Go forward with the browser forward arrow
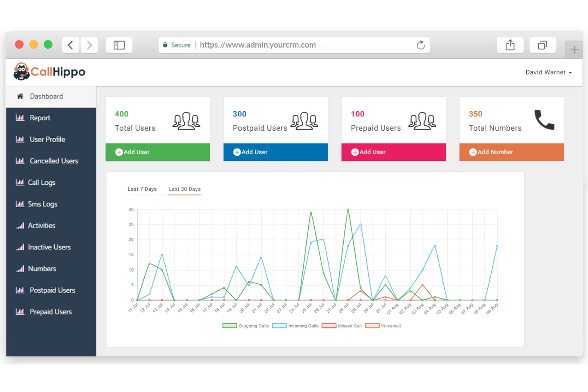This screenshot has width=588, height=392. (x=89, y=45)
